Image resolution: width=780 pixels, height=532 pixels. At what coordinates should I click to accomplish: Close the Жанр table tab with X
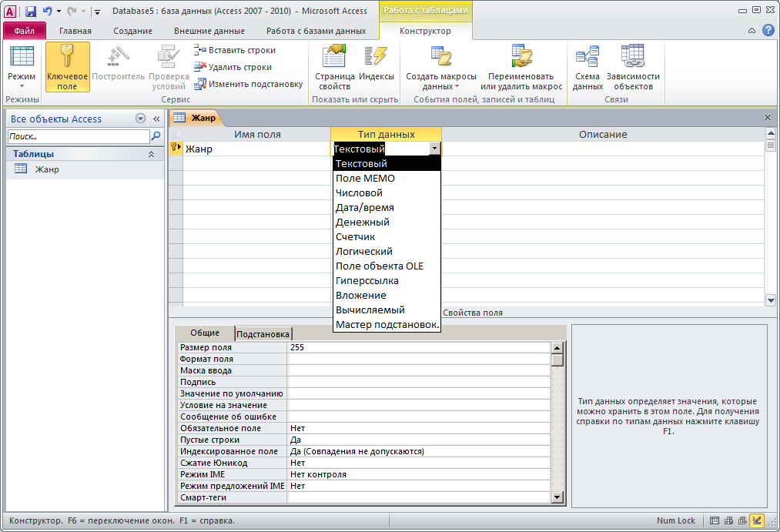768,117
